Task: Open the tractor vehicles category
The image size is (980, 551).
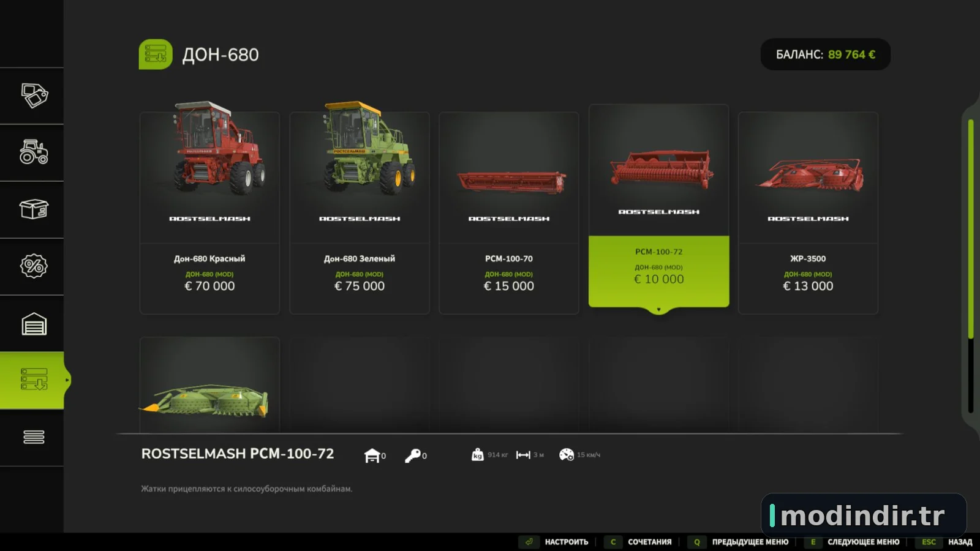Action: pyautogui.click(x=34, y=152)
